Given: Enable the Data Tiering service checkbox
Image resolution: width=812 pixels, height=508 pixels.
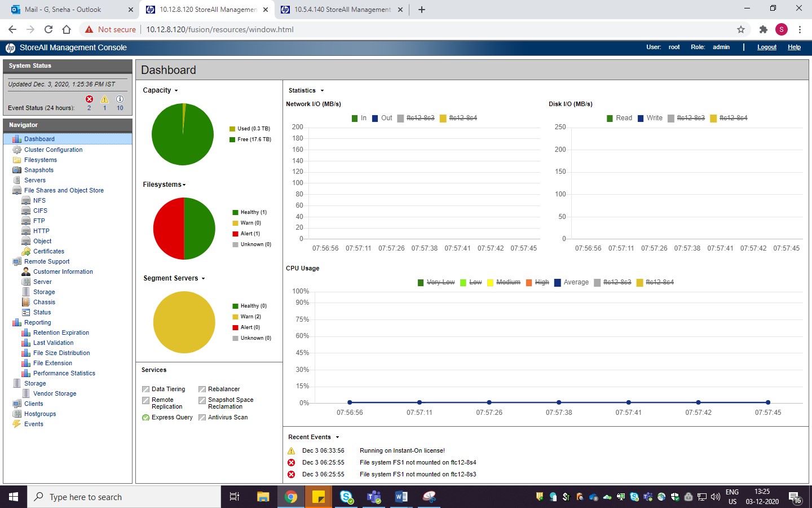Looking at the screenshot, I should click(145, 389).
